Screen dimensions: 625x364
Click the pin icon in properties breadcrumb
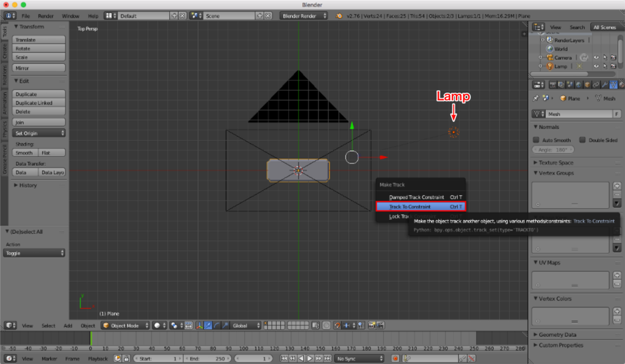[536, 98]
